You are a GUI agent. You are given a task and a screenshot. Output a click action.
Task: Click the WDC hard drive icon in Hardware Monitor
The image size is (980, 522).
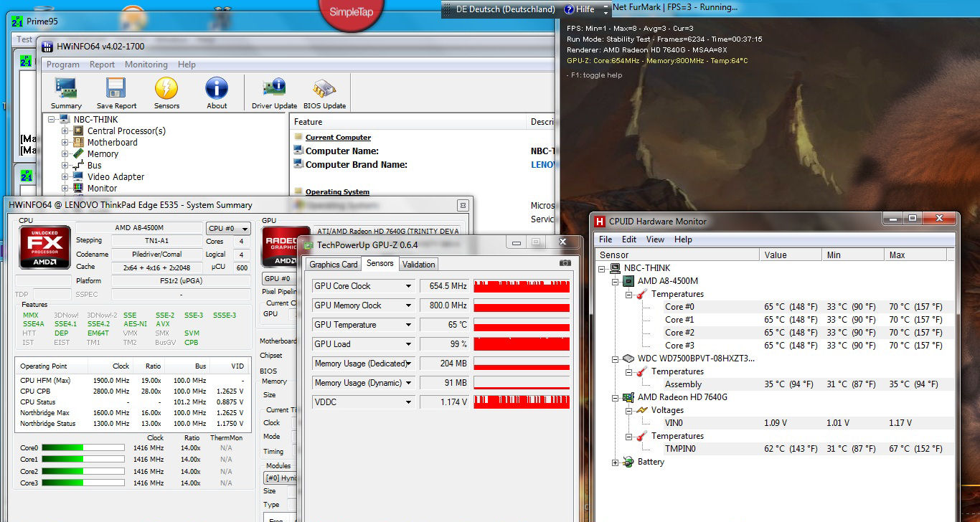(628, 359)
